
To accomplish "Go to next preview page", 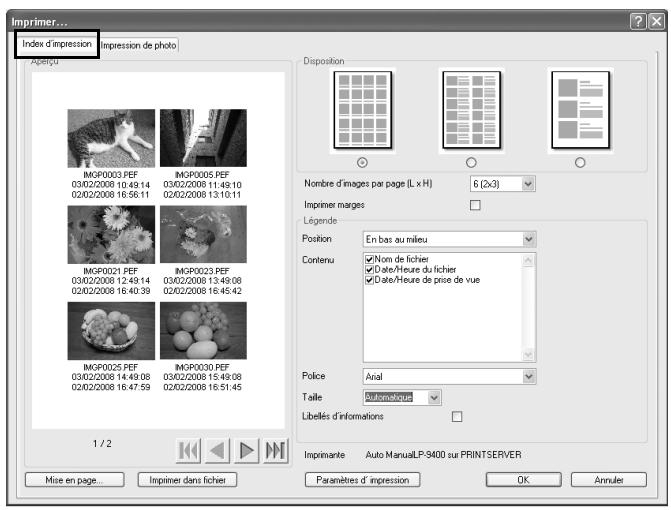I will 246,451.
